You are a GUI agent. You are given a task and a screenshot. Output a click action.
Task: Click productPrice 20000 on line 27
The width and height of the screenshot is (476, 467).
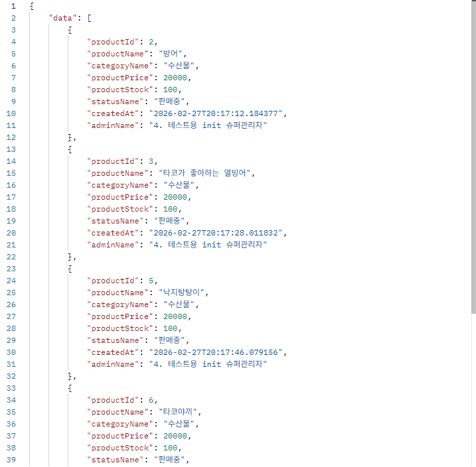pyautogui.click(x=175, y=316)
